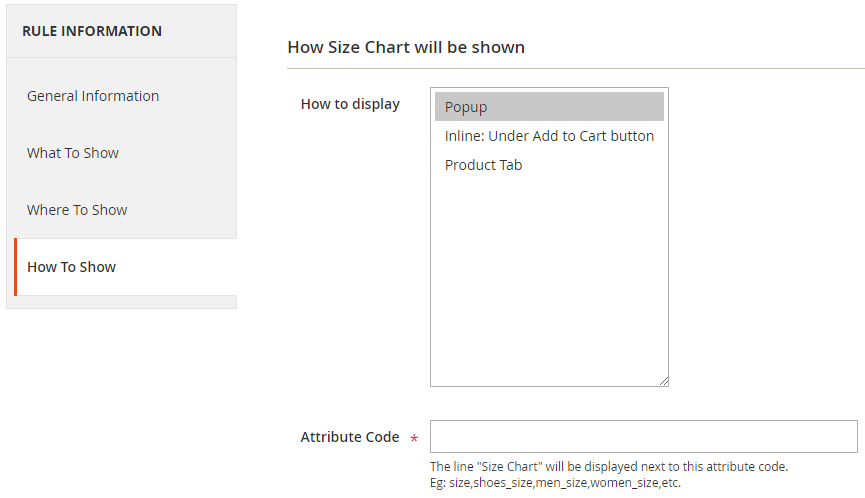Click the "Size Chart" help note line
The width and height of the screenshot is (865, 498).
[x=609, y=467]
